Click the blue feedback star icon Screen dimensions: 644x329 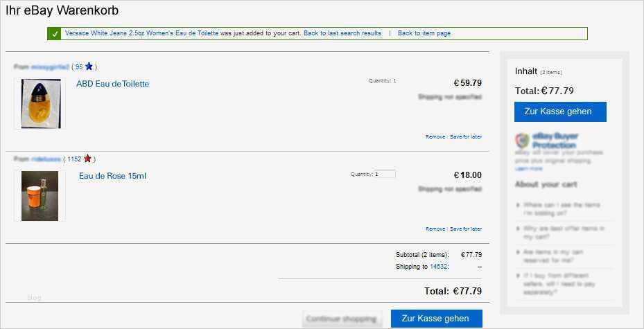pos(89,67)
